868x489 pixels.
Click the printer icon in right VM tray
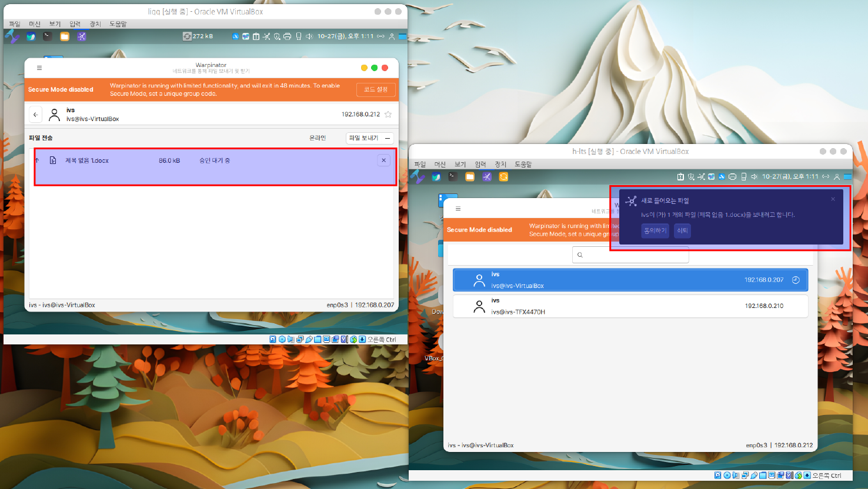[x=732, y=177]
